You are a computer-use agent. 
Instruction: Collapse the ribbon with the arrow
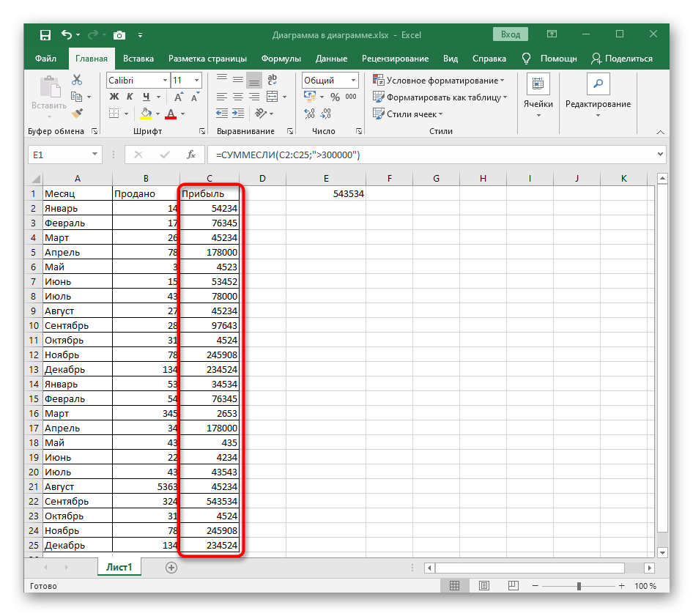660,132
